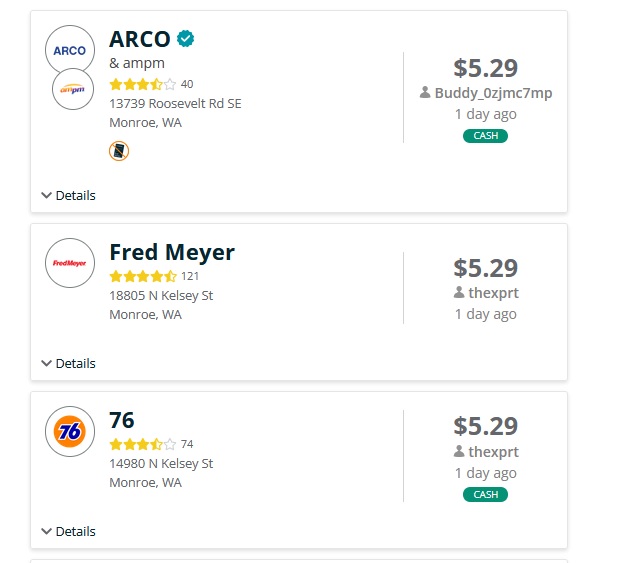Viewport: 644px width, 563px height.
Task: Click the user icon beside Buddy_0zjmc7mp
Action: tap(425, 93)
